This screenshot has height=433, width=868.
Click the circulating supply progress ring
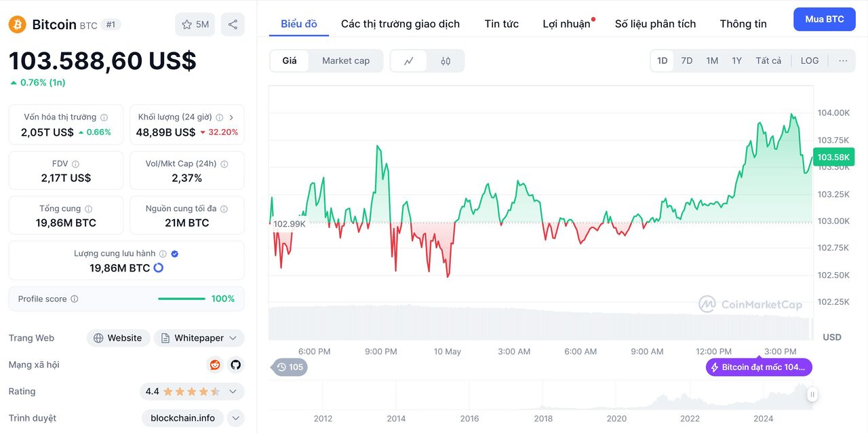pyautogui.click(x=159, y=268)
